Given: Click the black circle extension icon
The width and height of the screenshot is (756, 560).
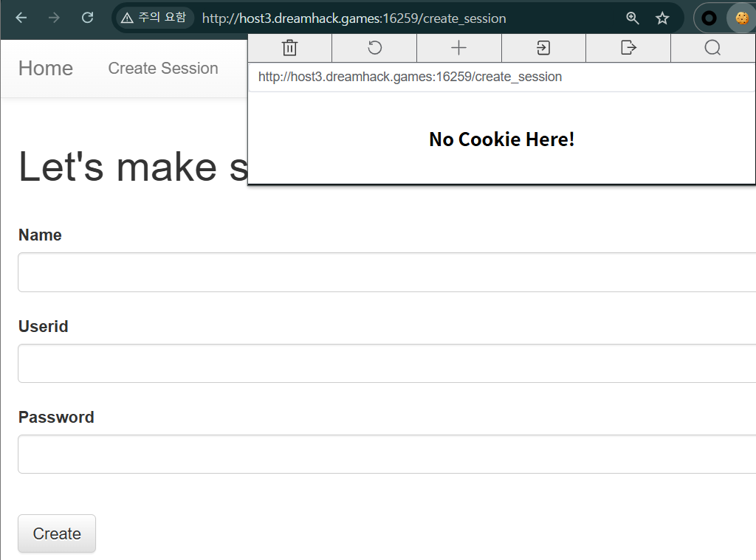Looking at the screenshot, I should point(709,18).
